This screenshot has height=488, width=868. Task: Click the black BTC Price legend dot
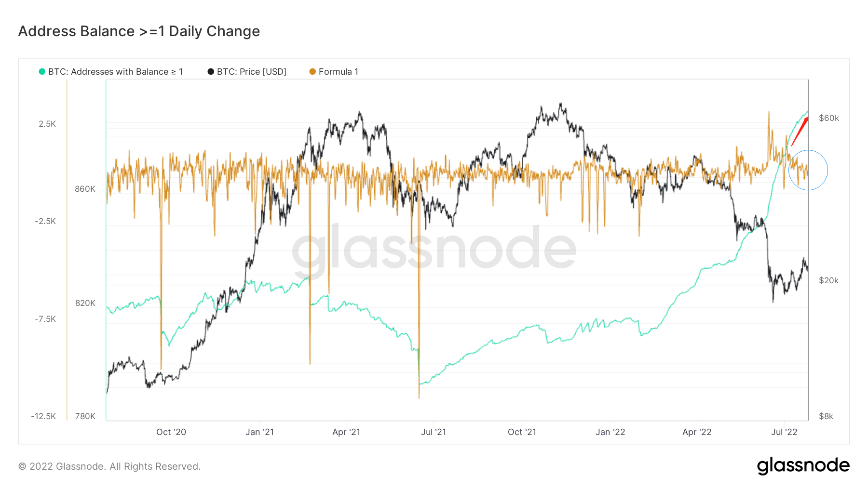point(211,72)
